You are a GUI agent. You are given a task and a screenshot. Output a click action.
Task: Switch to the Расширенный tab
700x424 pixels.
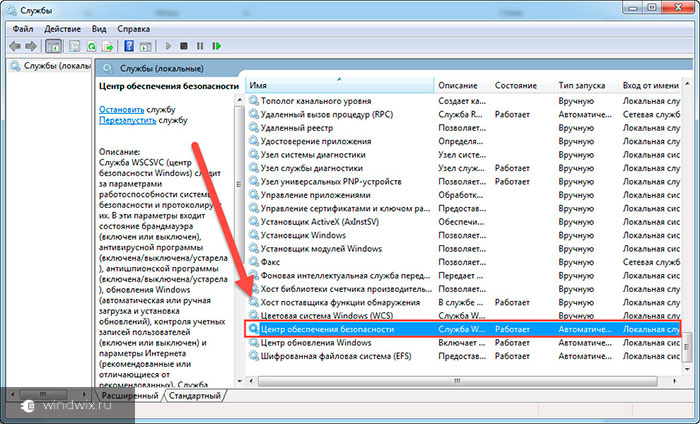click(x=129, y=396)
